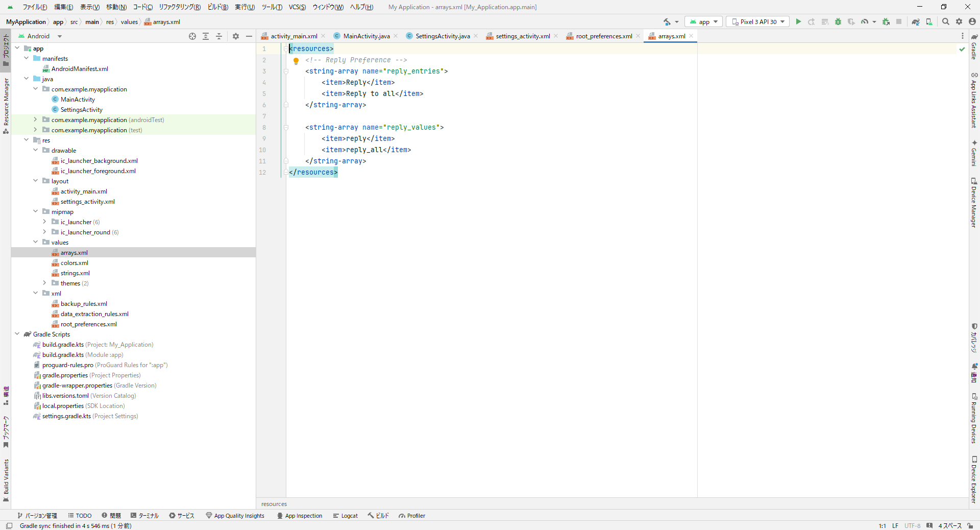Image resolution: width=980 pixels, height=530 pixels.
Task: Open the Android project view dropdown
Action: [40, 36]
